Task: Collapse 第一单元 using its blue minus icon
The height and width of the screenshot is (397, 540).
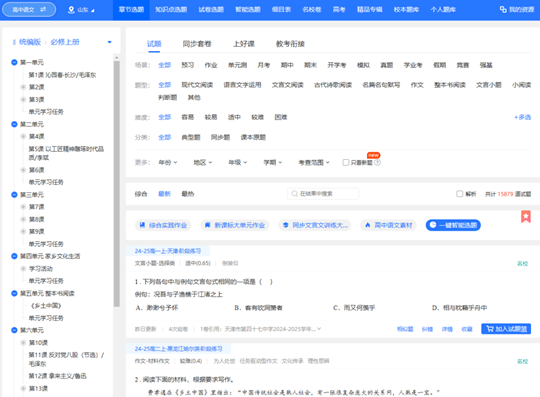Action: pos(14,62)
